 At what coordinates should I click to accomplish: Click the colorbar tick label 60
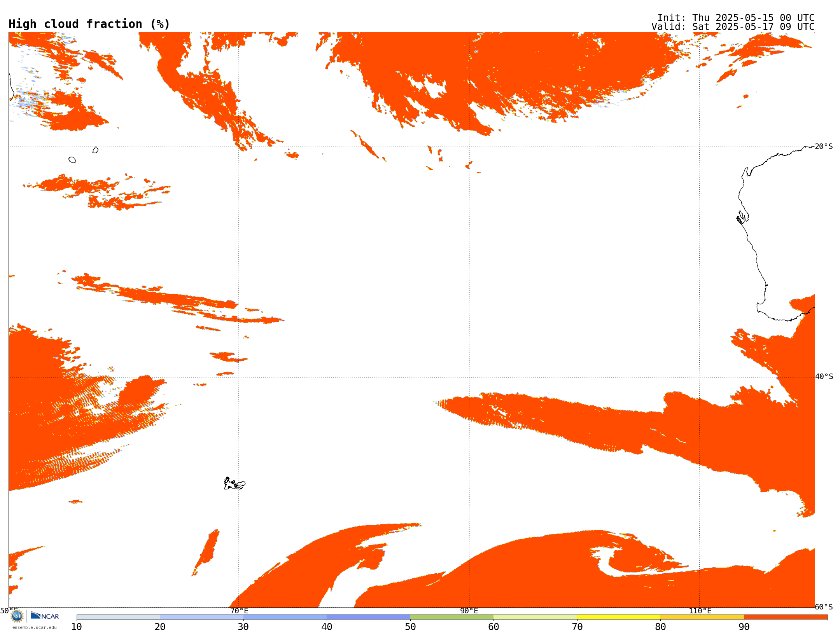(493, 627)
